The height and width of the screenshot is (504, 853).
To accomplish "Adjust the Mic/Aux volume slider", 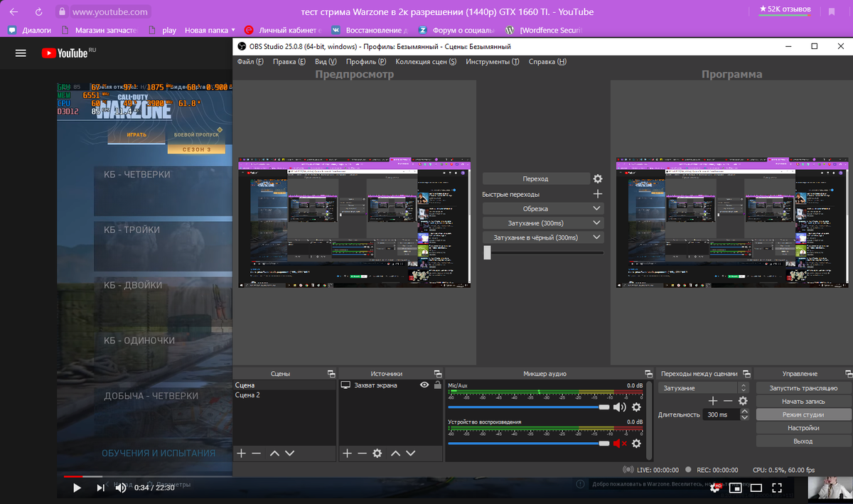I will 529,407.
